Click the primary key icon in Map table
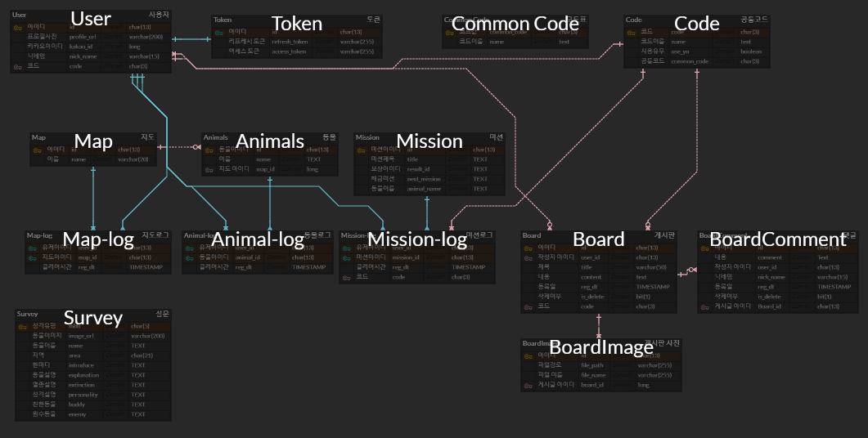Viewport: 868px width, 438px height. [x=37, y=150]
